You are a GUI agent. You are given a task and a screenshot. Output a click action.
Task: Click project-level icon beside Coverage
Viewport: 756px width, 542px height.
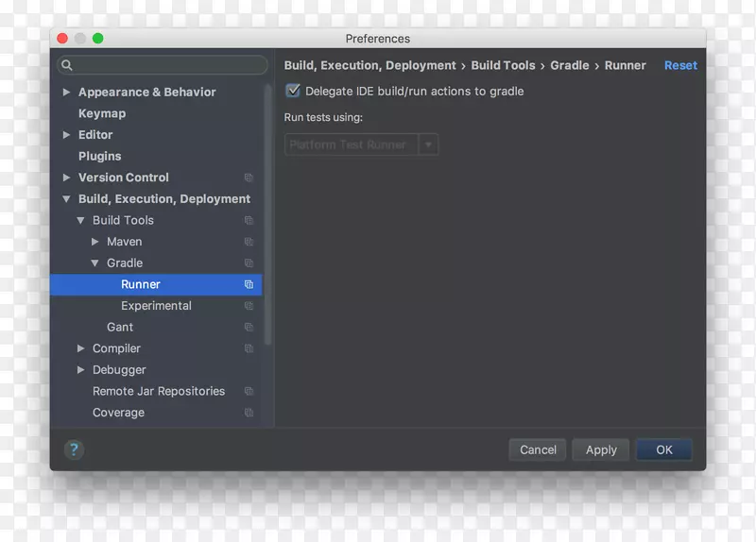(249, 413)
